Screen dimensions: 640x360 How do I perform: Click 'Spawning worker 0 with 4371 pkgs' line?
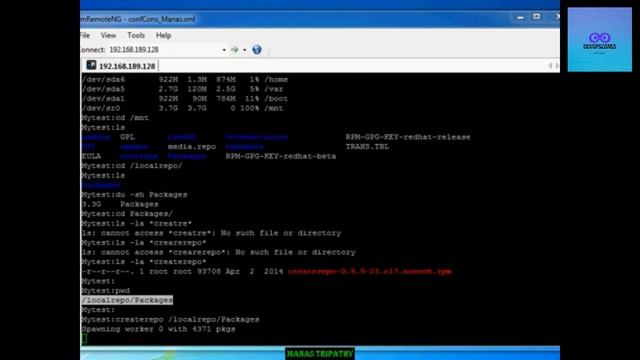click(x=158, y=329)
